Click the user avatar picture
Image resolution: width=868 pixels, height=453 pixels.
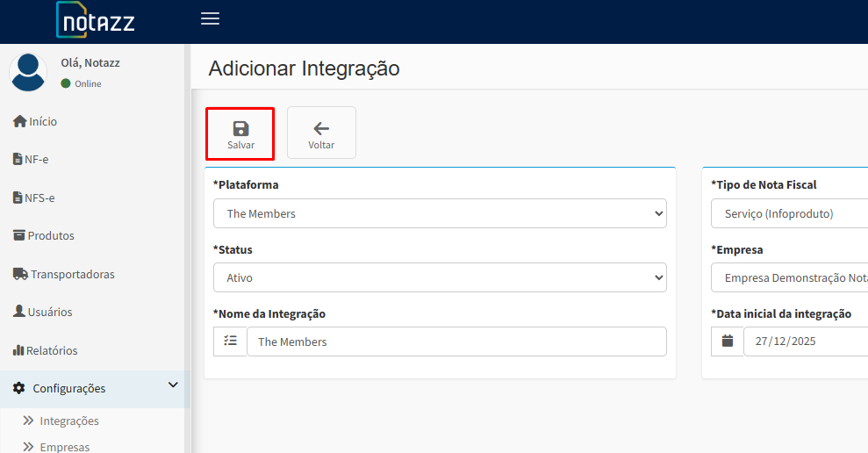[29, 72]
